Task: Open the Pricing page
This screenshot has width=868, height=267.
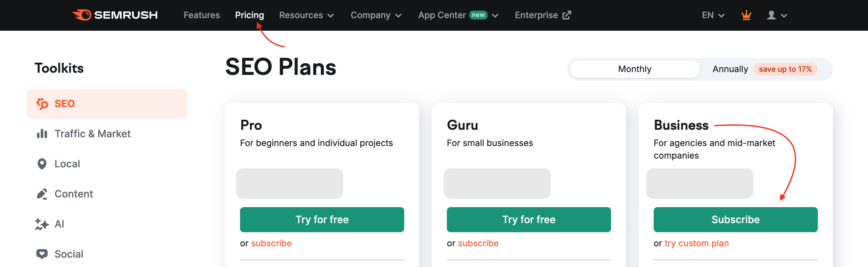Action: coord(249,15)
